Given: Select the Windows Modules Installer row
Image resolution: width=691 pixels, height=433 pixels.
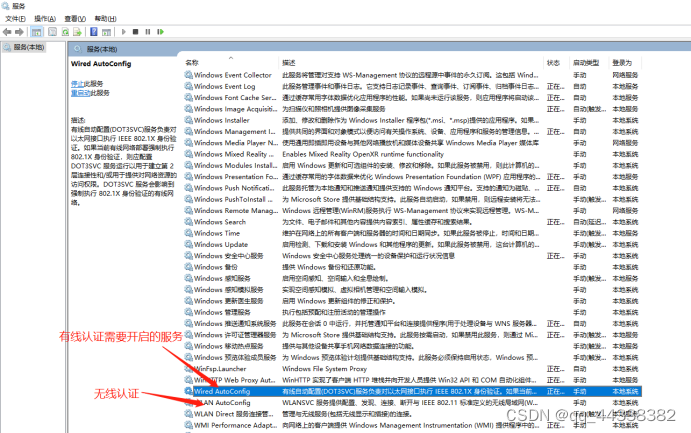Looking at the screenshot, I should tap(412, 165).
